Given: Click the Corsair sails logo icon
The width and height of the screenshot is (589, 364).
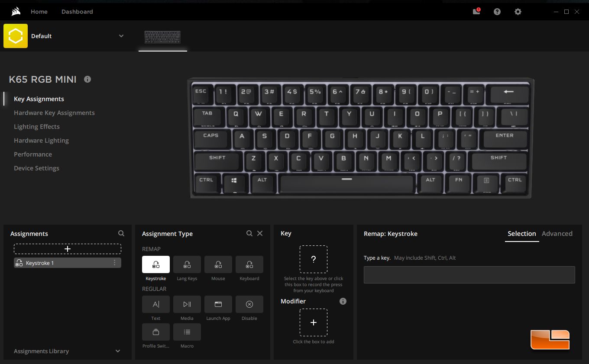Looking at the screenshot, I should click(16, 11).
